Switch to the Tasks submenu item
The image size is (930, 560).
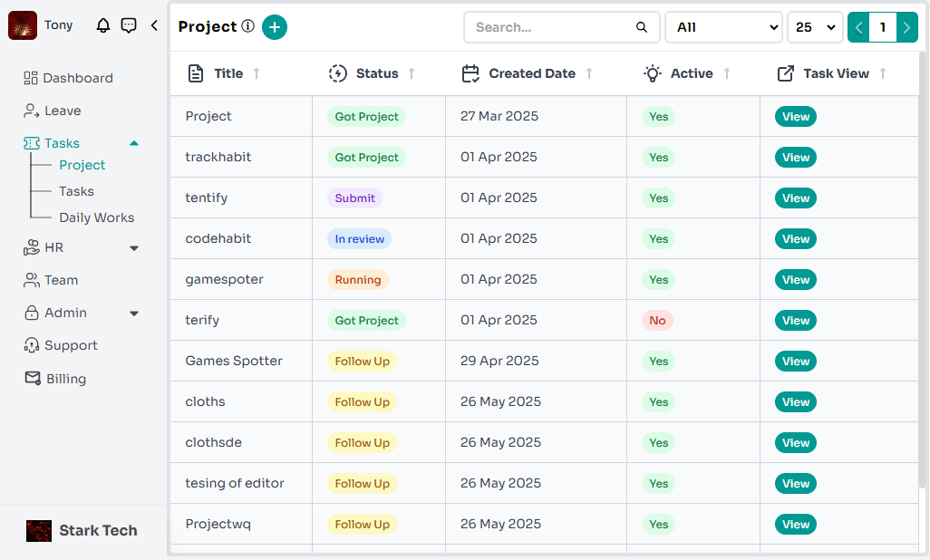click(x=76, y=191)
